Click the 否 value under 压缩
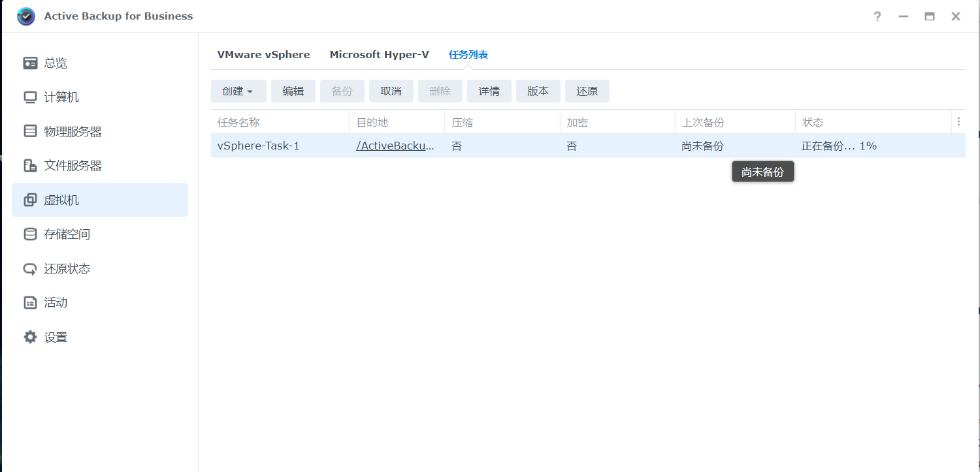This screenshot has height=472, width=980. (x=457, y=146)
